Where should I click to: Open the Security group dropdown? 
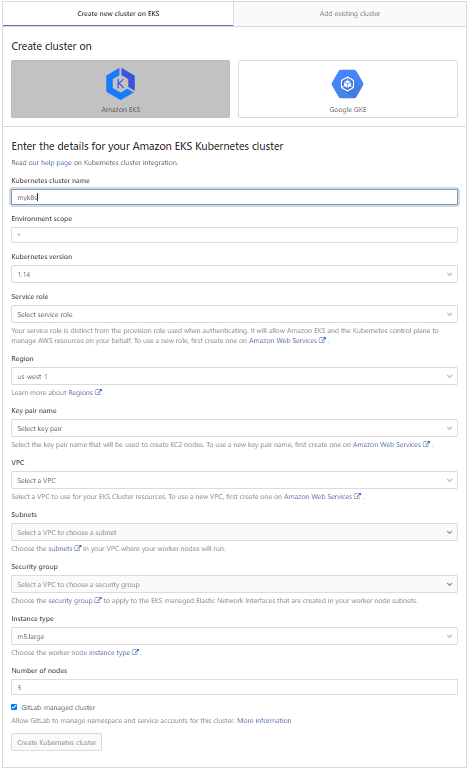(234, 585)
